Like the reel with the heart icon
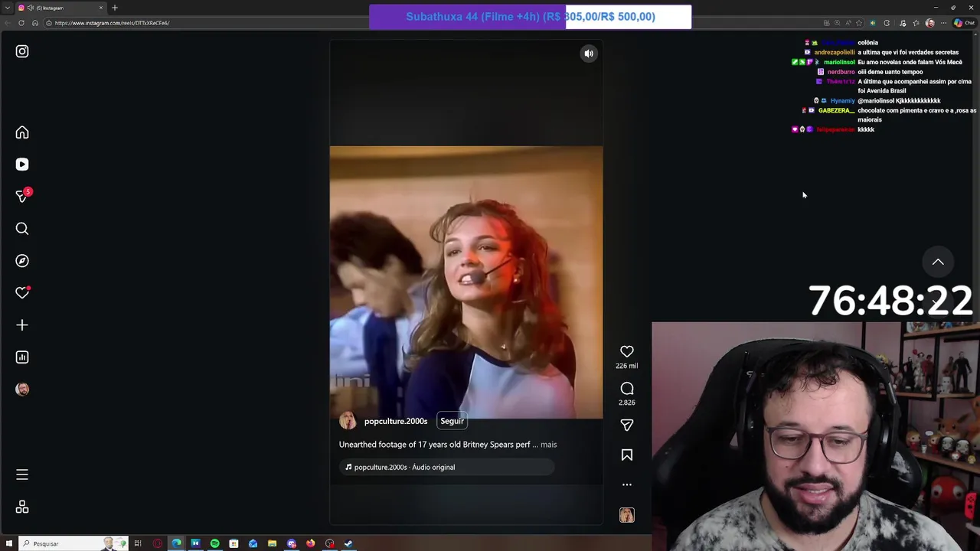This screenshot has height=551, width=980. coord(627,351)
